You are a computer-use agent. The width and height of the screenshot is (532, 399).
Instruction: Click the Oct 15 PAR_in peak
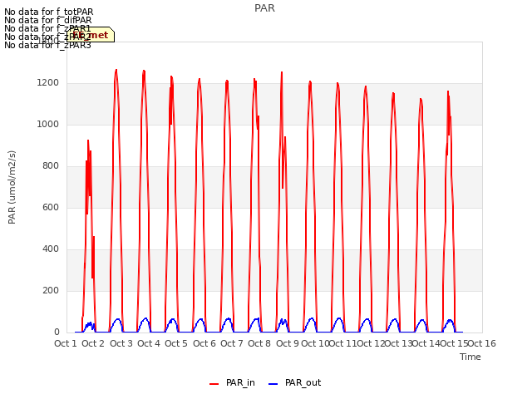(448, 91)
